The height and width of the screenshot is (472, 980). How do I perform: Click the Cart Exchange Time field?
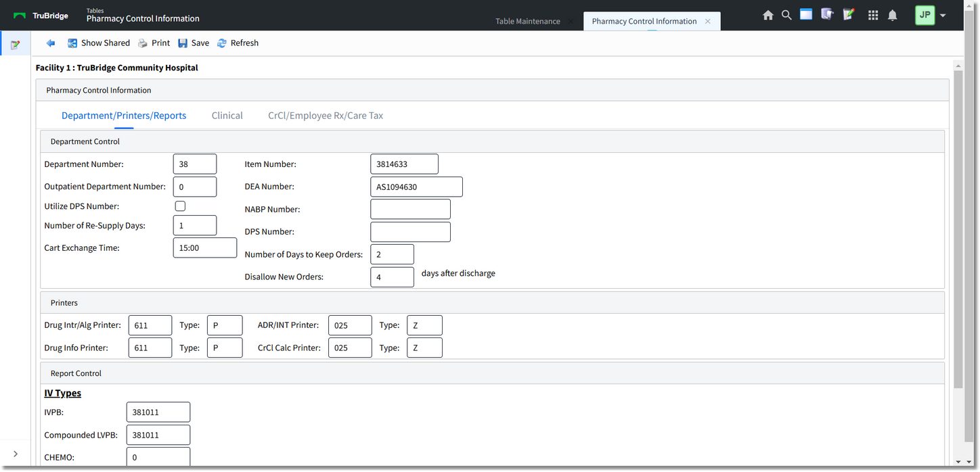click(205, 248)
